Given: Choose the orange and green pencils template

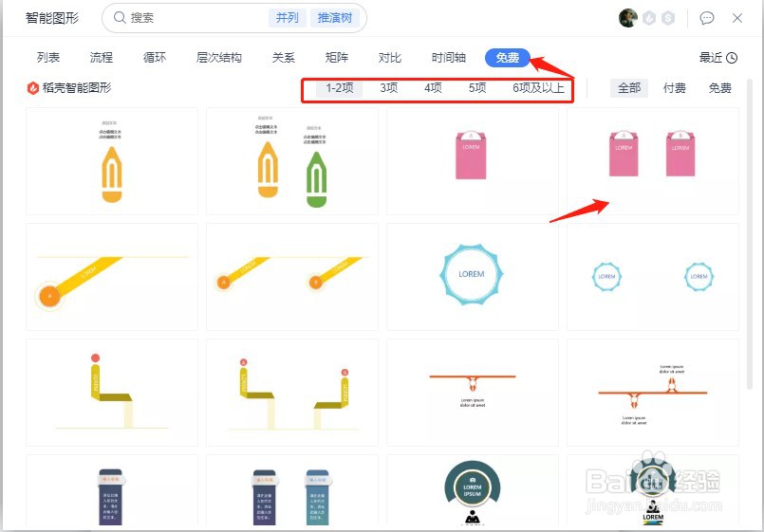Looking at the screenshot, I should pos(292,161).
